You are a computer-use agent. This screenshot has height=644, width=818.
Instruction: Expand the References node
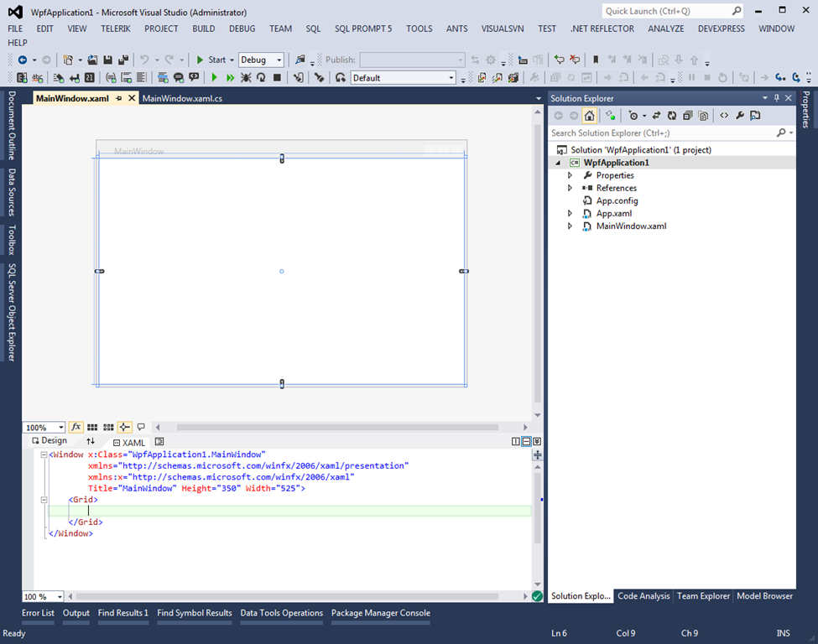point(571,188)
